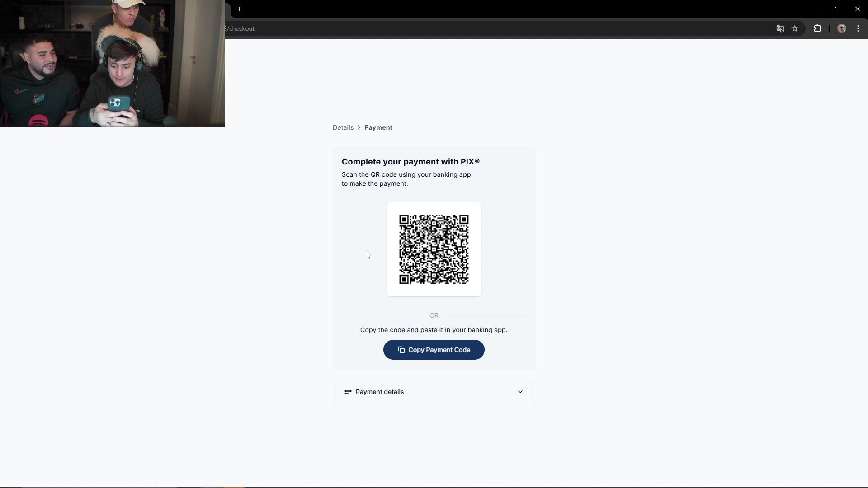Viewport: 868px width, 488px height.
Task: Click the lines icon beside Payment details
Action: 348,392
